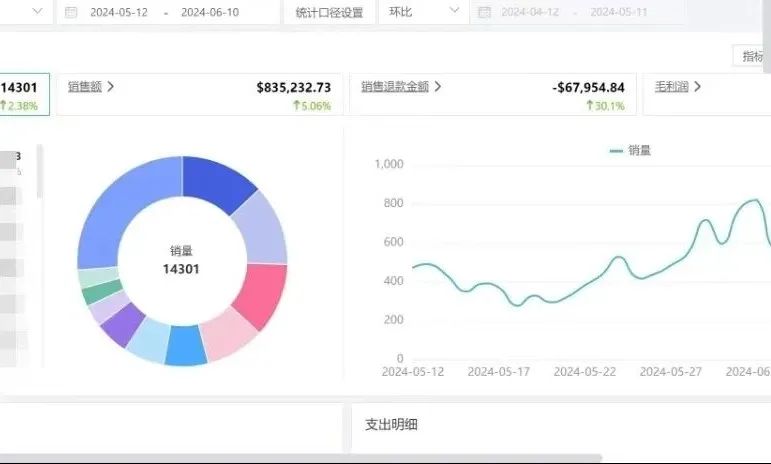Select the bright sky-blue donut segment
The image size is (771, 464).
point(185,347)
